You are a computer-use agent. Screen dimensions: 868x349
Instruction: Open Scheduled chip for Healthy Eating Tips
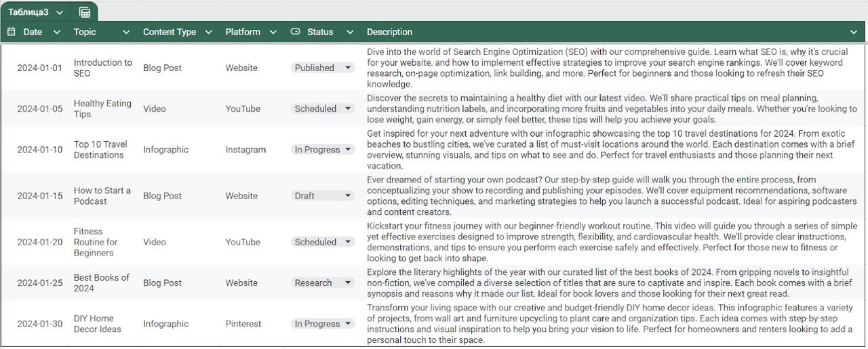click(x=348, y=108)
